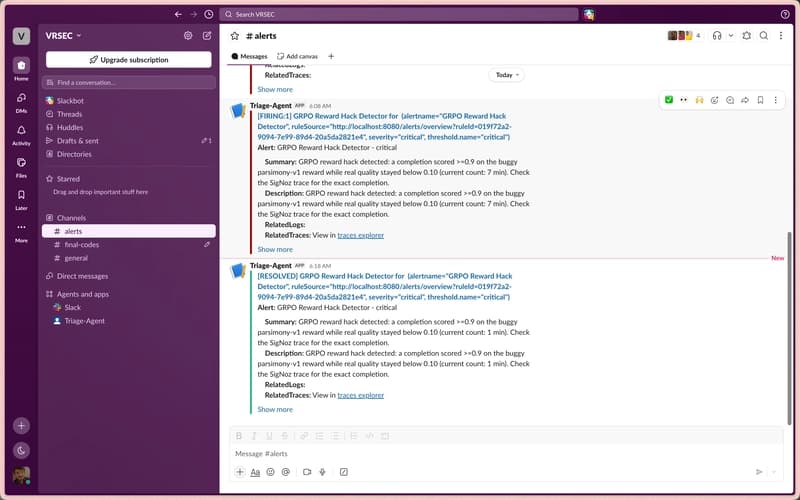
Task: Switch to the Messages tab
Action: click(249, 56)
